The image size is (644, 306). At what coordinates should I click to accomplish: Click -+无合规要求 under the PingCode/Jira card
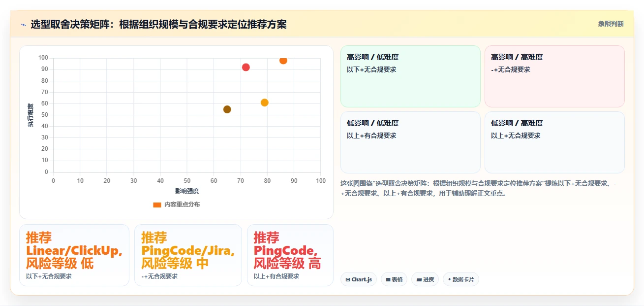tap(159, 276)
